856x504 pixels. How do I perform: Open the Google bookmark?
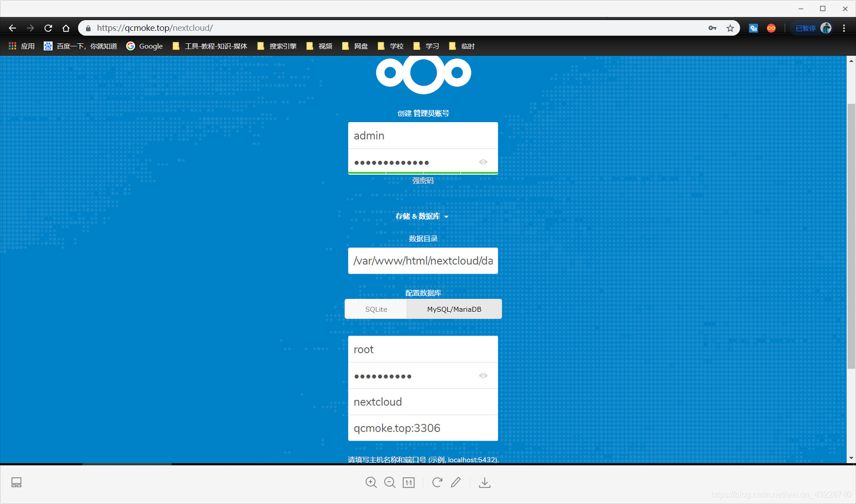point(145,46)
